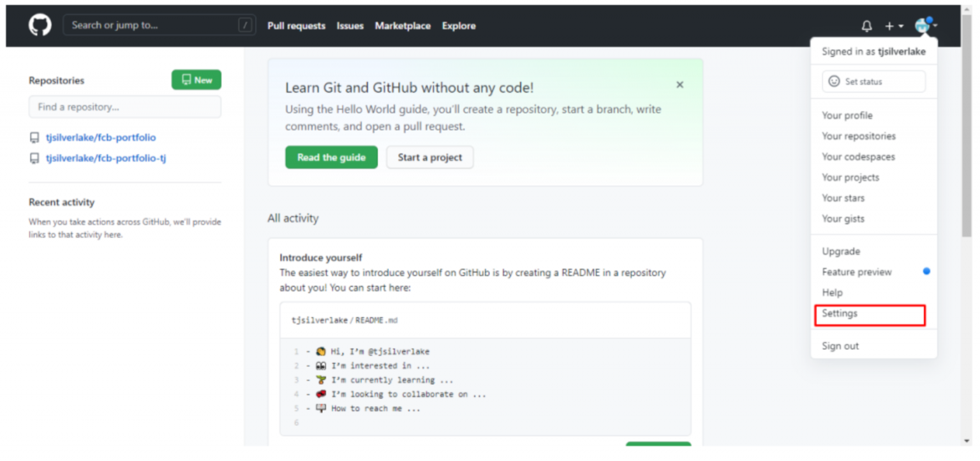
Task: Dismiss the Learn Git banner with the X
Action: (x=679, y=84)
